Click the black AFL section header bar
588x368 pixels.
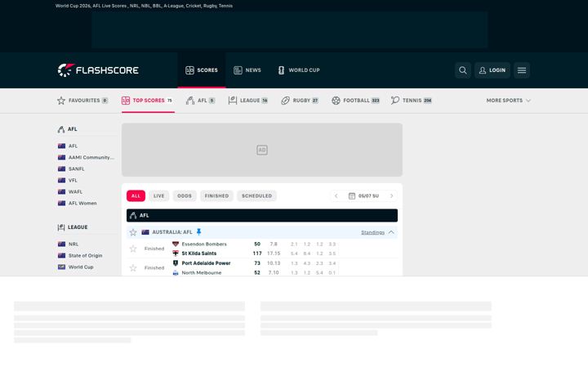coord(262,216)
